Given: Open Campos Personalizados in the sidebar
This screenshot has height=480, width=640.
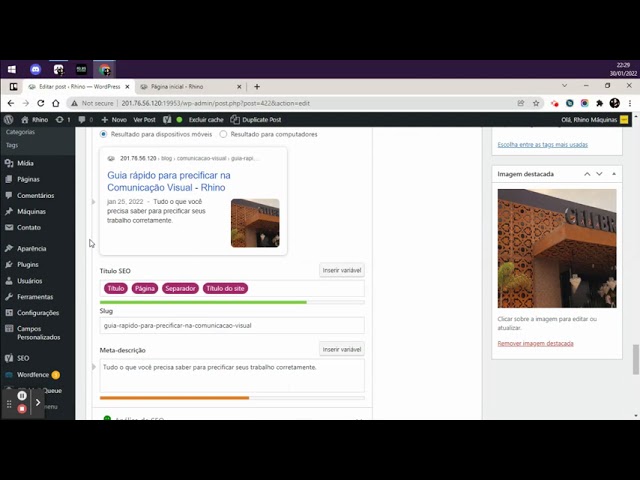Looking at the screenshot, I should tap(37, 333).
